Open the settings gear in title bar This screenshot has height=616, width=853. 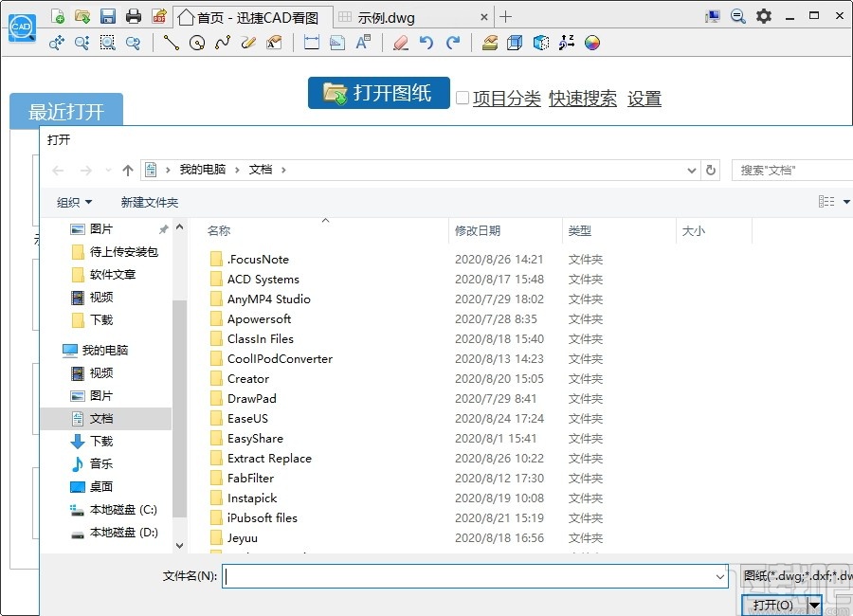pyautogui.click(x=764, y=16)
